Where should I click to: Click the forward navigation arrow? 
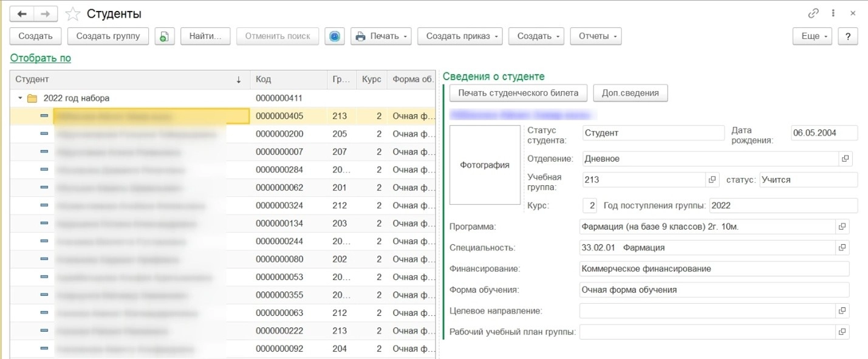46,14
